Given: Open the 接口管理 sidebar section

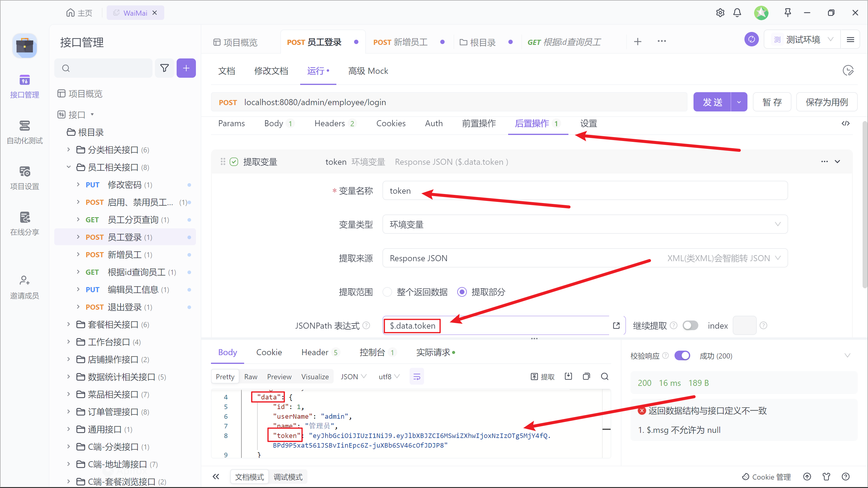Looking at the screenshot, I should pos(24,86).
